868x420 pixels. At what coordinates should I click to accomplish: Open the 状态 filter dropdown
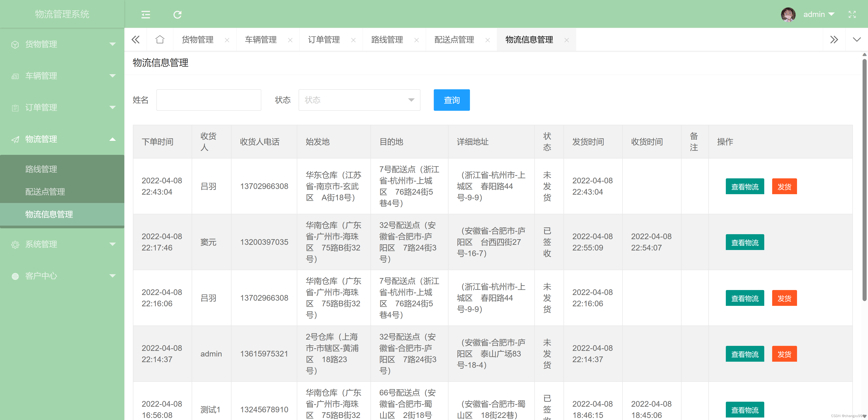[359, 100]
